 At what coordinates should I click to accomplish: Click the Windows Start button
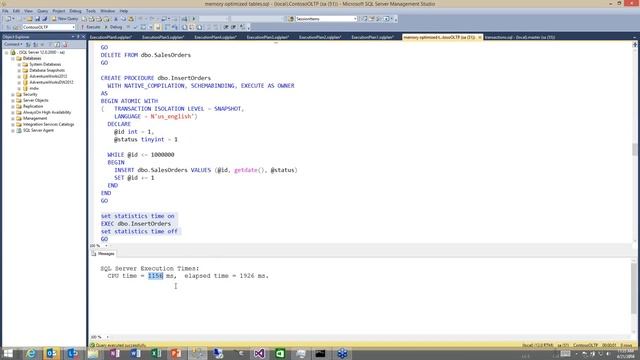(8, 353)
